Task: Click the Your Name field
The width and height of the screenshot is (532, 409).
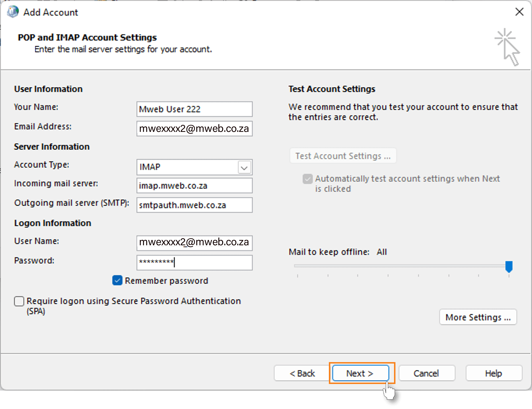Action: [194, 109]
